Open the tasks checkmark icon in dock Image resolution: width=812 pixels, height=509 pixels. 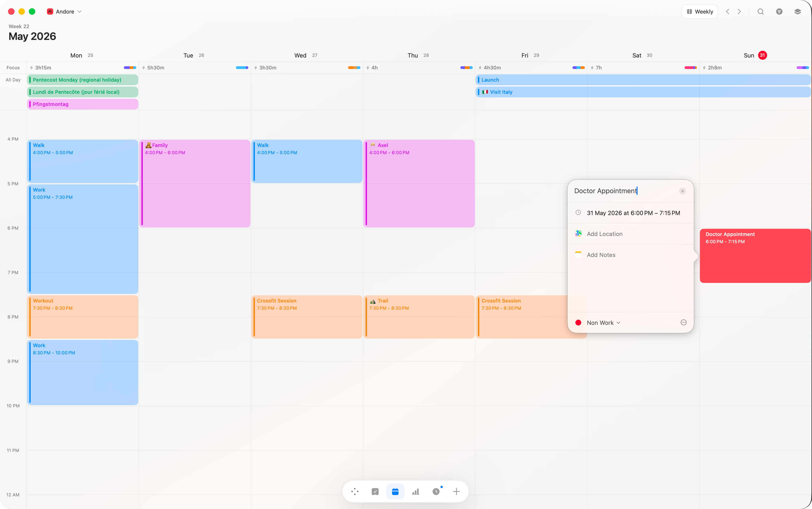tap(375, 491)
